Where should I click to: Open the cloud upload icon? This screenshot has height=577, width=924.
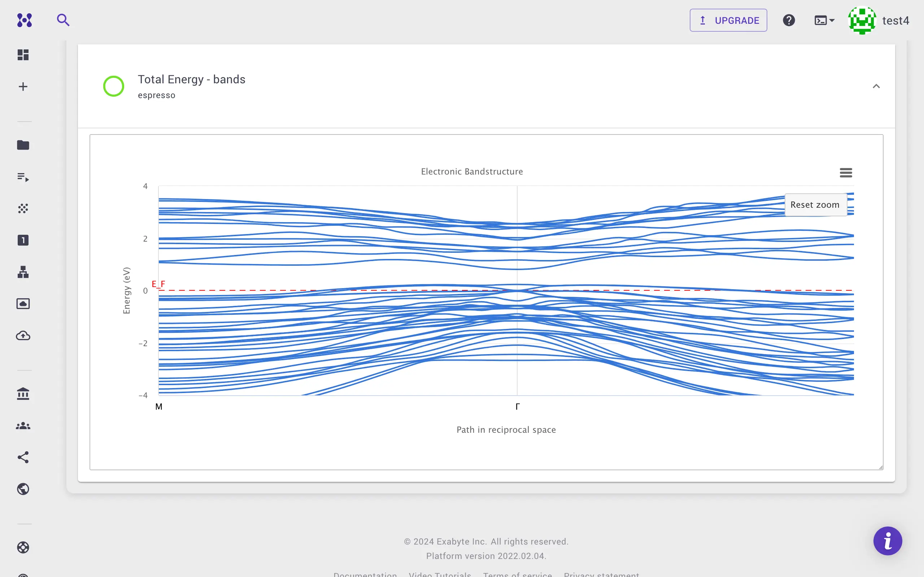[x=23, y=336]
